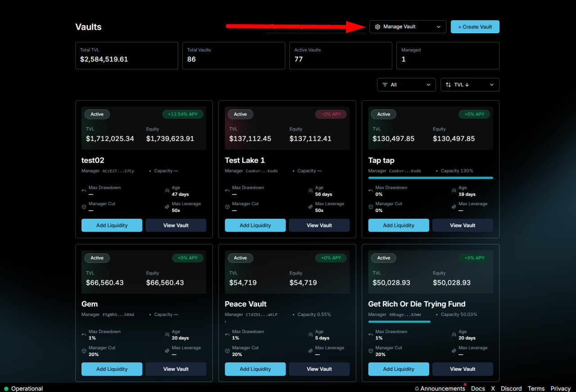Image resolution: width=576 pixels, height=392 pixels.
Task: Add Liquidity to Test Lake 1
Action: point(255,225)
